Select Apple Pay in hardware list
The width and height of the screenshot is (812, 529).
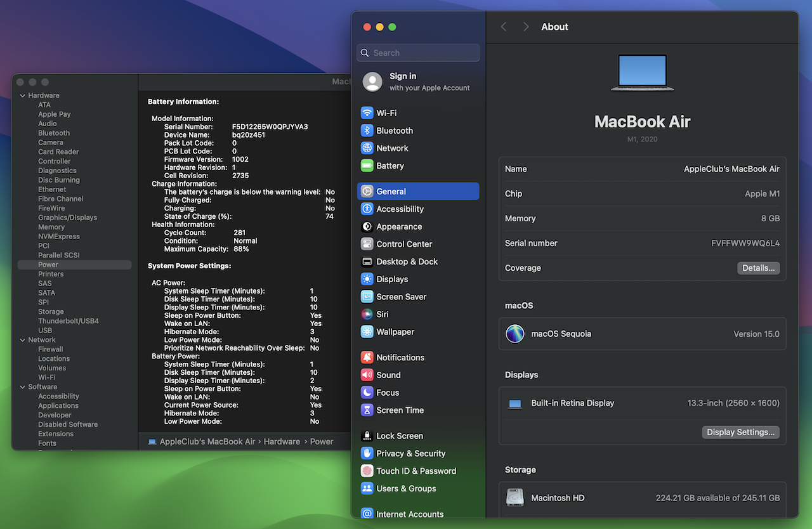55,114
